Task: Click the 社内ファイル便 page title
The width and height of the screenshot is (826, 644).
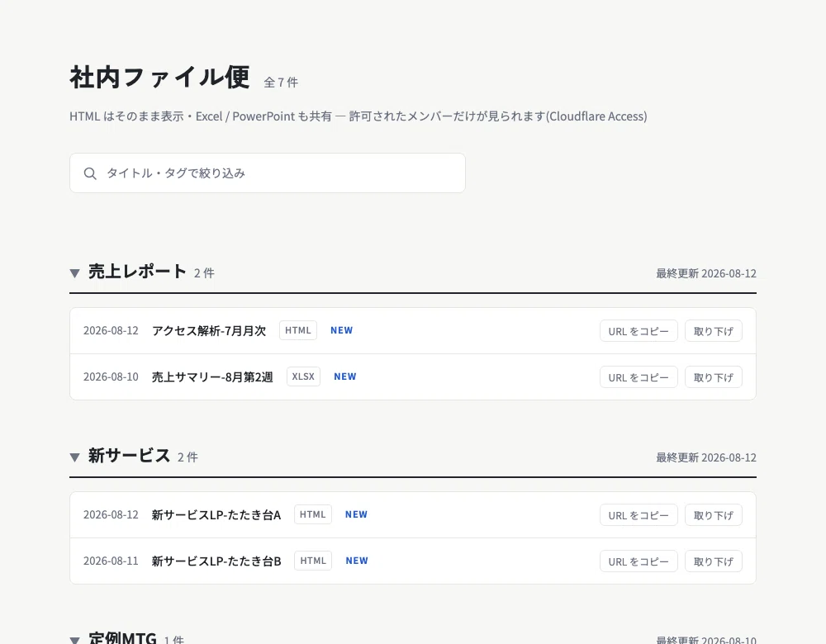Action: (x=159, y=78)
